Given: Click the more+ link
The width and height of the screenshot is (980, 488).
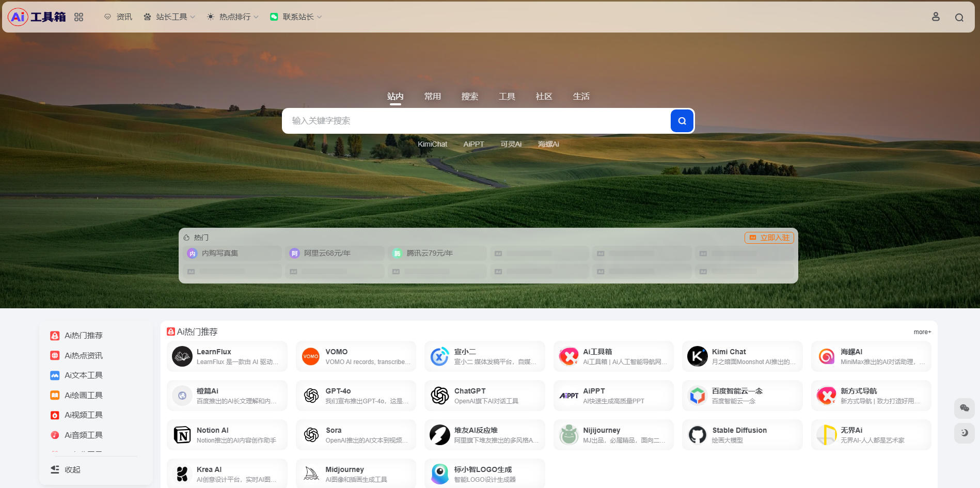Looking at the screenshot, I should (922, 332).
